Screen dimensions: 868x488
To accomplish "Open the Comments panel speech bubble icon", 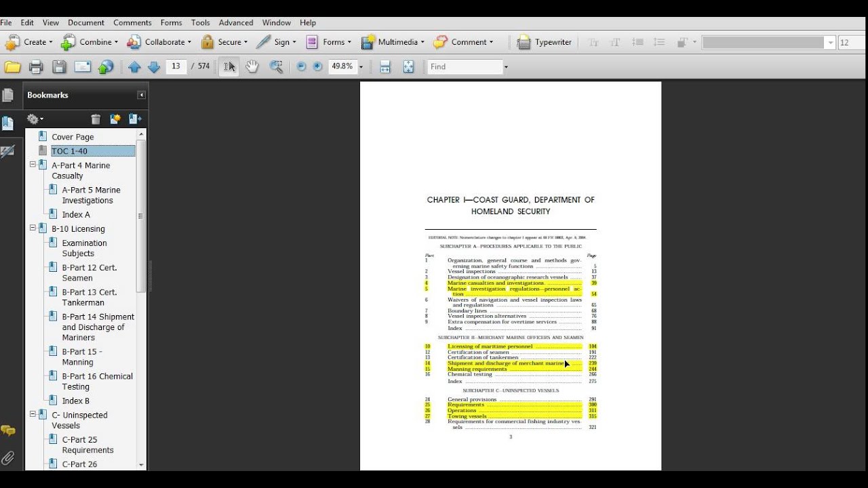I will pyautogui.click(x=7, y=431).
